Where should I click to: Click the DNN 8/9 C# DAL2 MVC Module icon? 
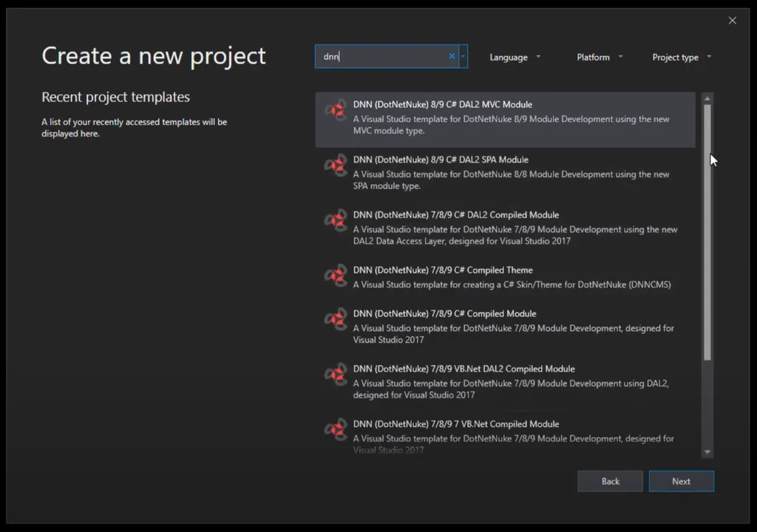[336, 109]
